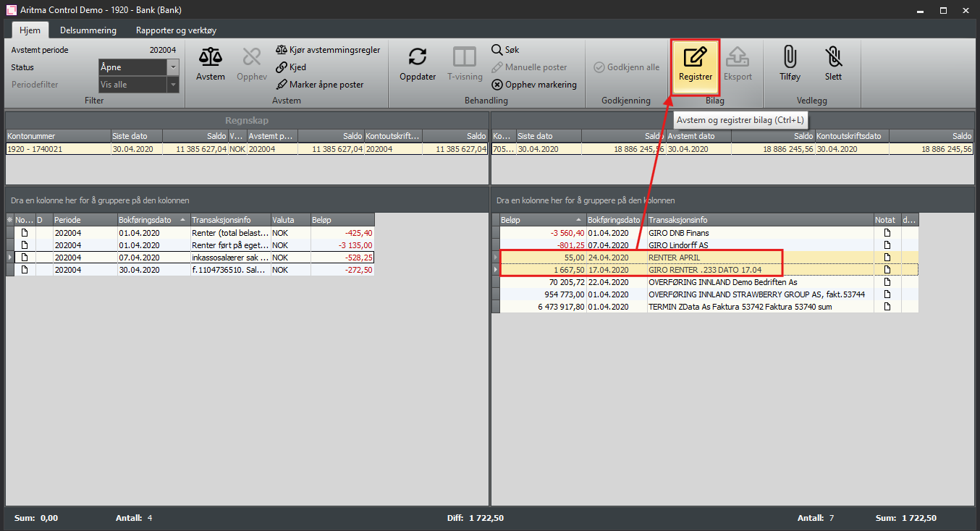Click the Tilføy paperclip attachment icon
Screen dimensions: 980x531
click(x=790, y=58)
